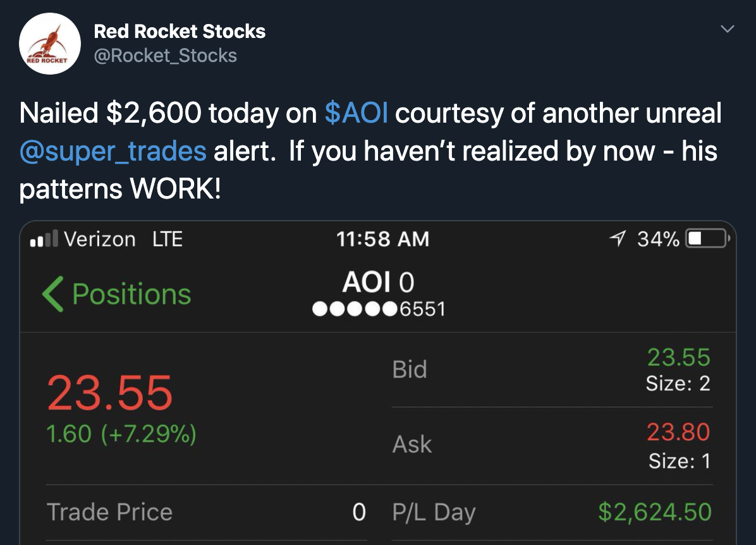
Task: Click the @Rocket_Stocks handle
Action: 165,56
